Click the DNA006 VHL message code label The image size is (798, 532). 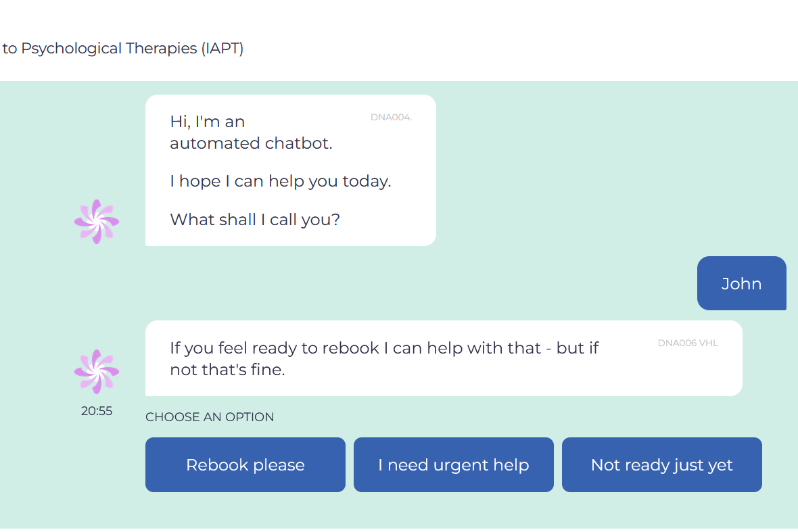point(688,343)
